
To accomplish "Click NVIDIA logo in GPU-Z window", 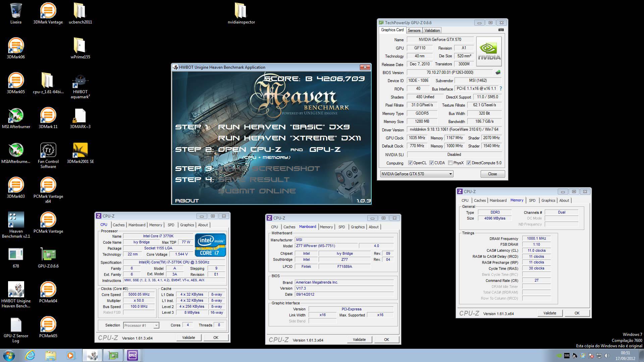I will click(489, 52).
